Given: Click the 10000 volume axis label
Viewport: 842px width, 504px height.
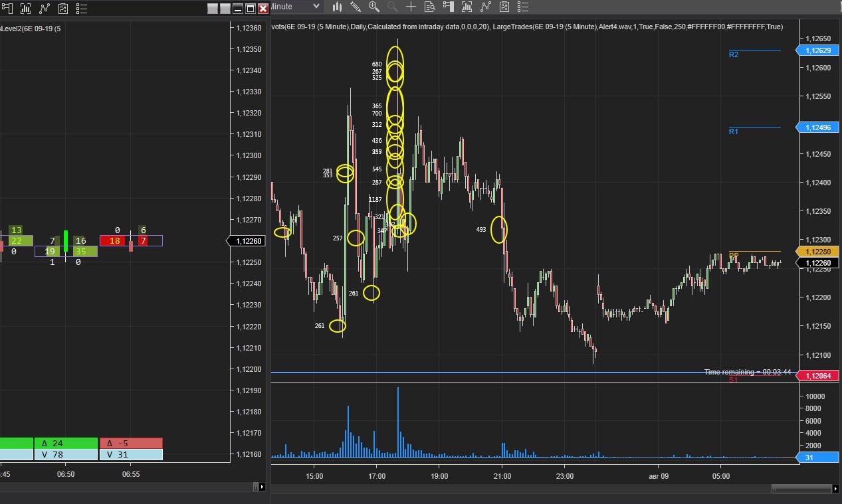Looking at the screenshot, I should coord(815,396).
